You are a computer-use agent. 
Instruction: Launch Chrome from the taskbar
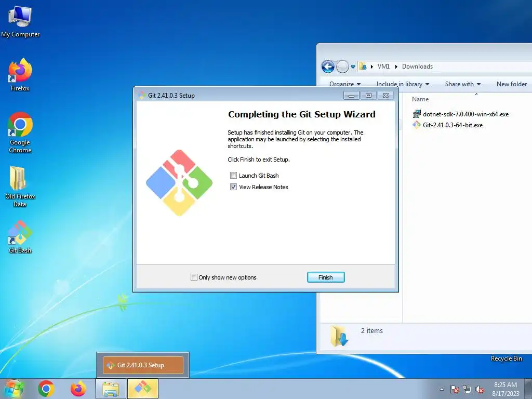[46, 389]
